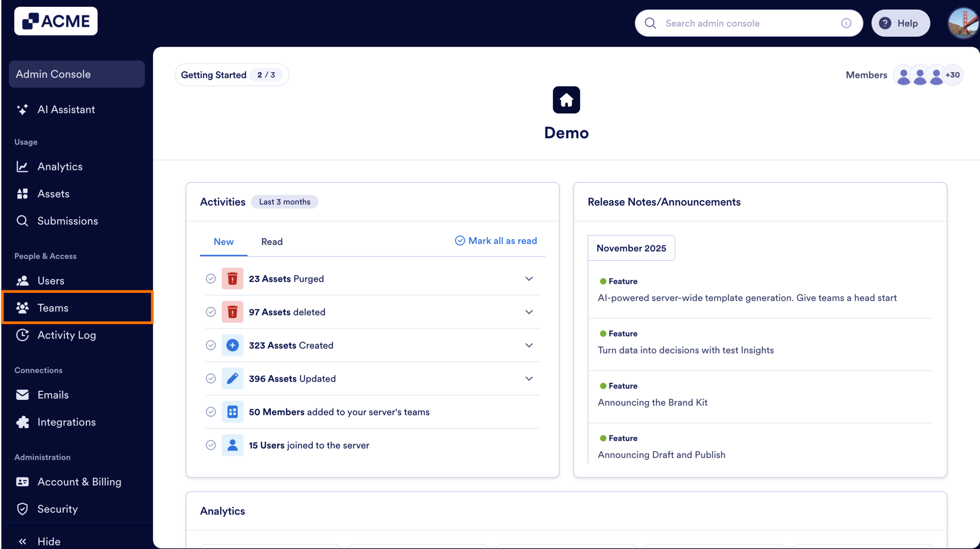Expand the '396 Assets Updated' entry
980x549 pixels.
click(x=529, y=378)
